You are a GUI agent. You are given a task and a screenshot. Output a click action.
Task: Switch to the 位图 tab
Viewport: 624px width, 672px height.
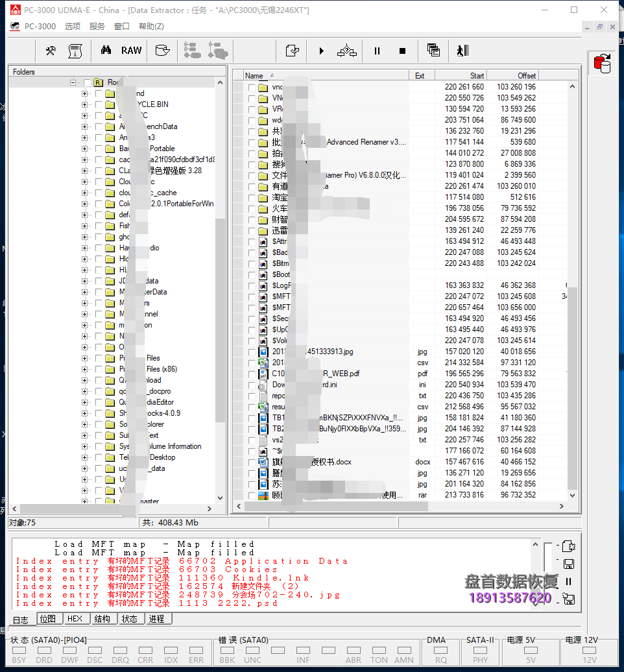[48, 619]
